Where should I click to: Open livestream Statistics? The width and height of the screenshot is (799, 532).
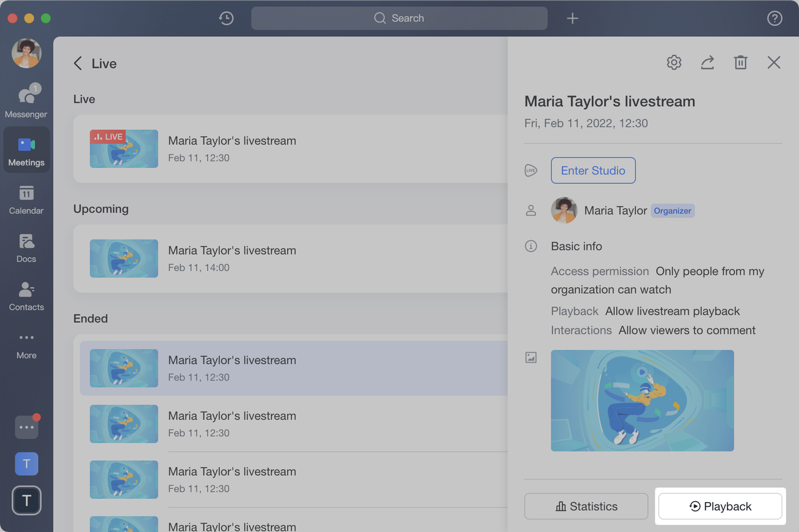coord(586,506)
